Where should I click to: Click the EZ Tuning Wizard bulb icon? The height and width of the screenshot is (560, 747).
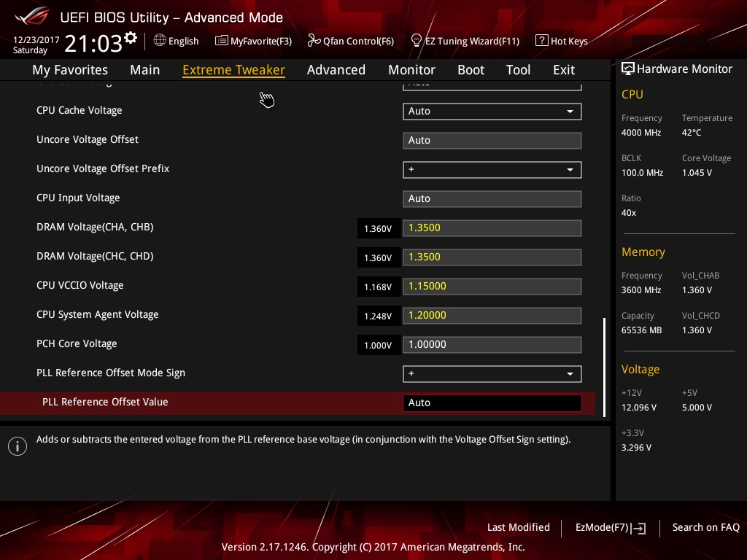coord(417,41)
